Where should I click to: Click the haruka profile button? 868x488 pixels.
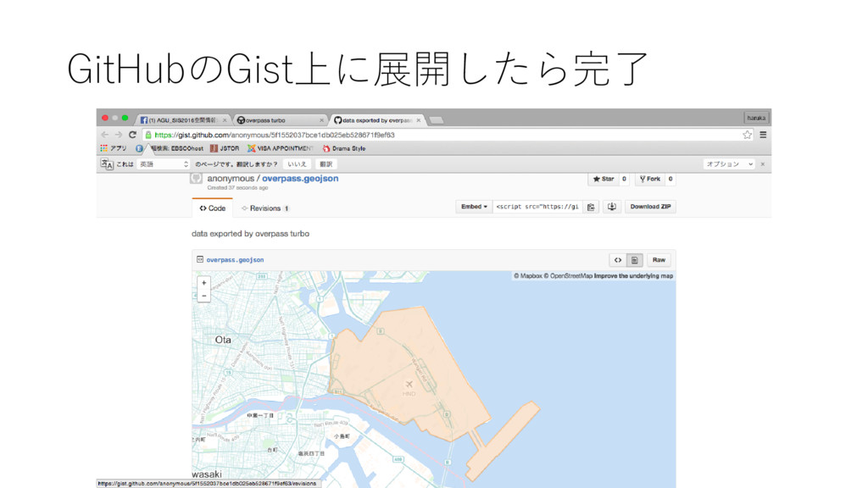pyautogui.click(x=755, y=118)
